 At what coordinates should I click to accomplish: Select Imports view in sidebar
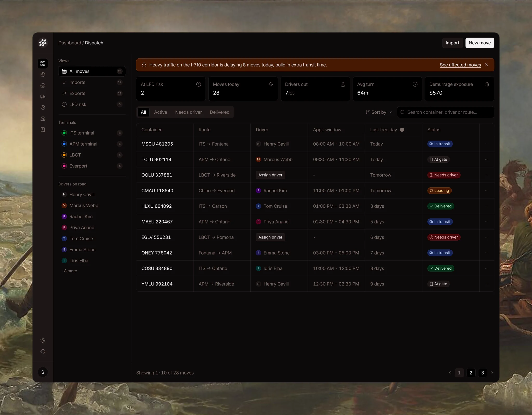92,82
